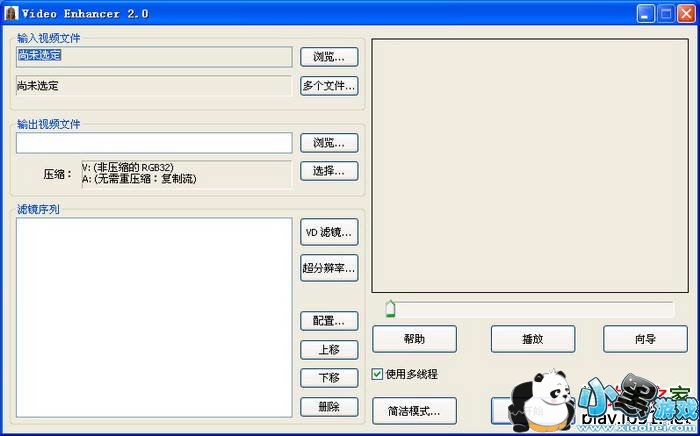Image resolution: width=700 pixels, height=436 pixels.
Task: Click the 配置 configure button
Action: (x=329, y=321)
